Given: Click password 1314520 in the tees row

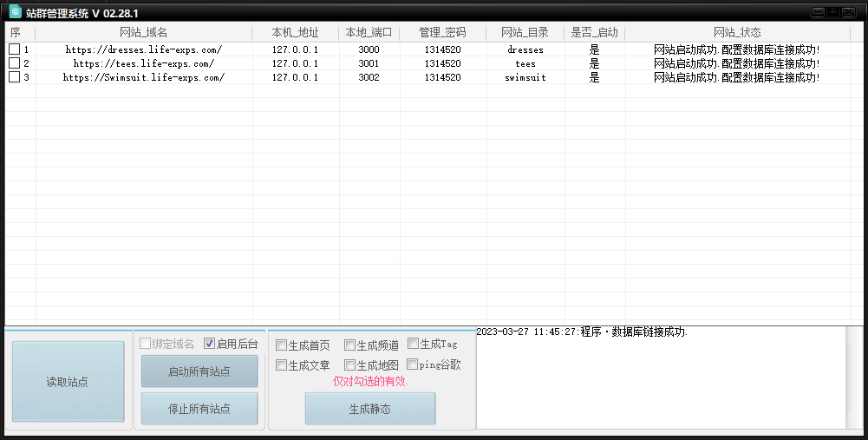Looking at the screenshot, I should click(x=443, y=63).
